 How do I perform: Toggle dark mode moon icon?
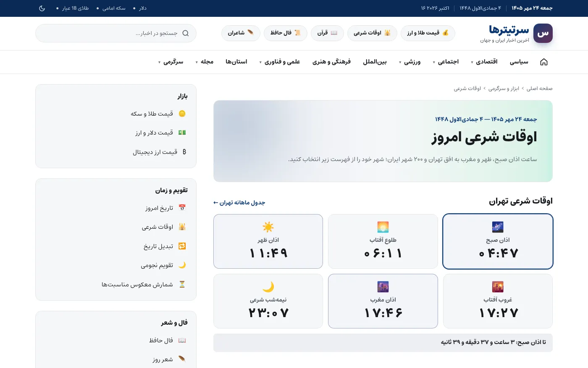42,8
